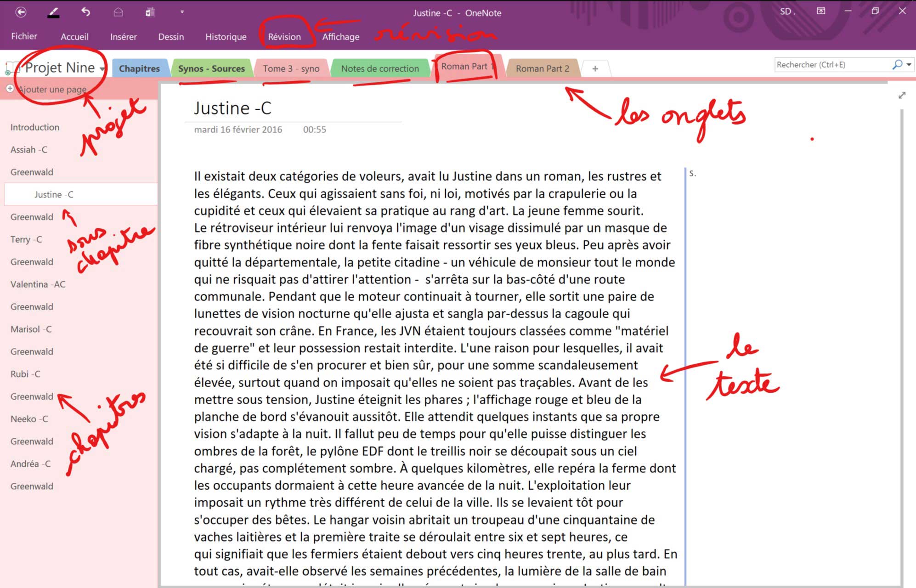Image resolution: width=916 pixels, height=588 pixels.
Task: Open the Valentina -AC page
Action: point(38,284)
